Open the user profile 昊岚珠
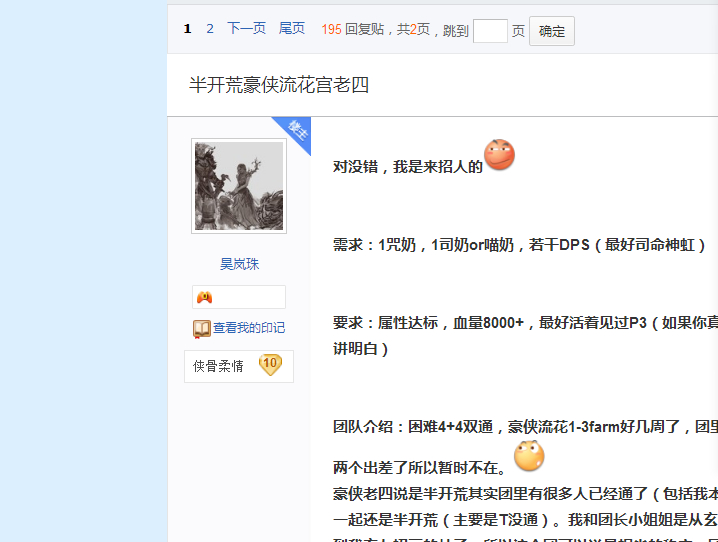This screenshot has width=718, height=542. [x=239, y=264]
